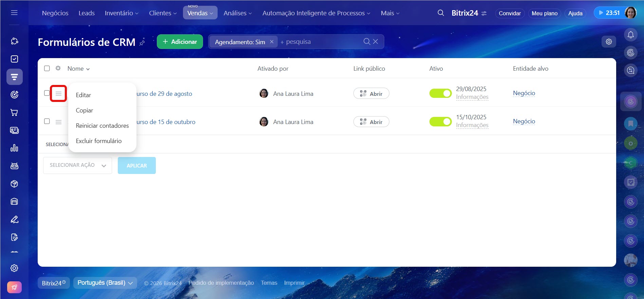The image size is (644, 299).
Task: Open row menu for the 15 de outubro form
Action: pyautogui.click(x=58, y=122)
